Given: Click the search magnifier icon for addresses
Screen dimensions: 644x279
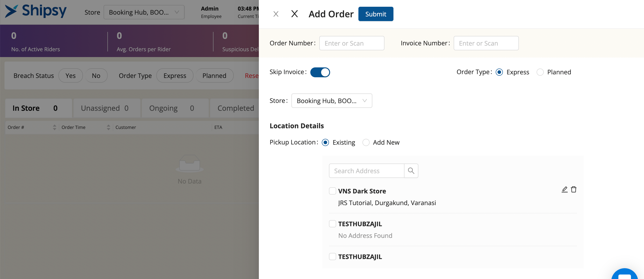Looking at the screenshot, I should (411, 171).
